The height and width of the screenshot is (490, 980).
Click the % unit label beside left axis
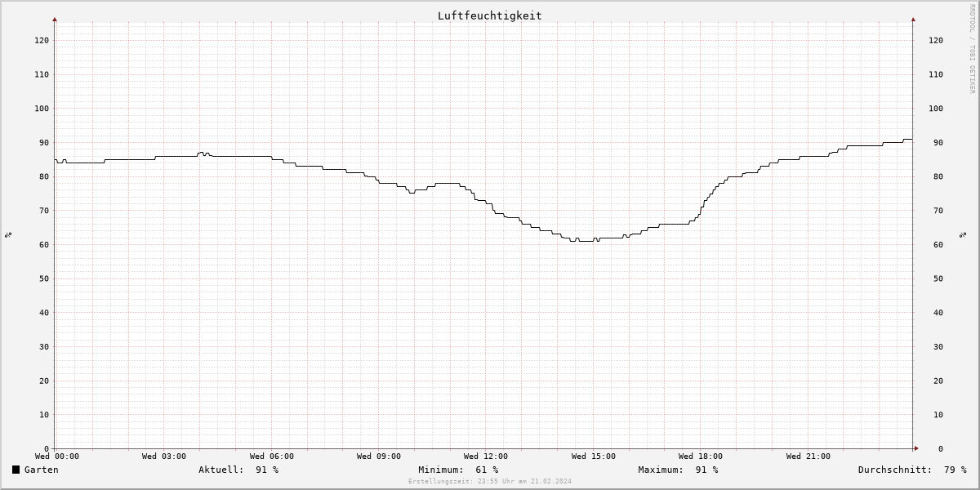[8, 234]
